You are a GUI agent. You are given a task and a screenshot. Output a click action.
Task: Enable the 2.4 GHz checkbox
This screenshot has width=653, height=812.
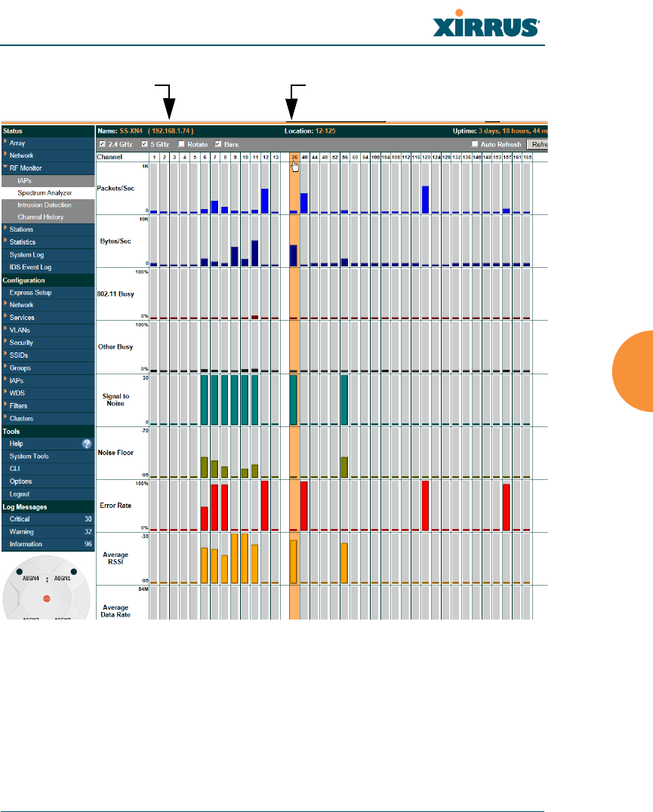(103, 144)
